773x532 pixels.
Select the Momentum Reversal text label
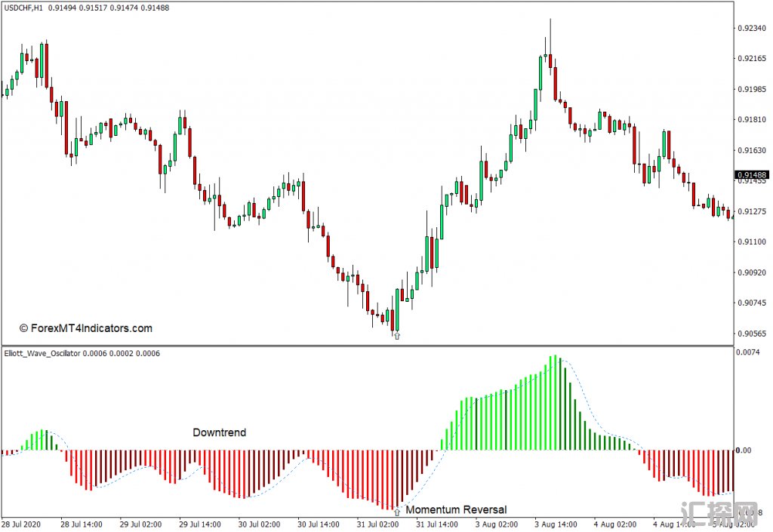click(x=456, y=510)
